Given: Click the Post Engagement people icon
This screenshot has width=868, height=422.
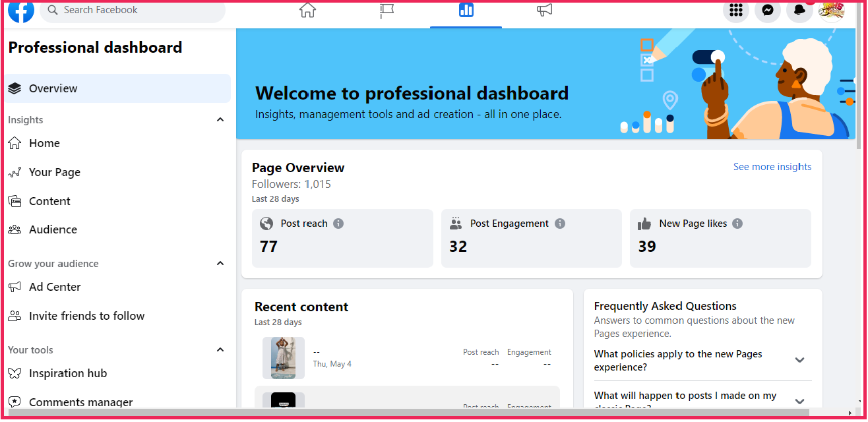Looking at the screenshot, I should [456, 224].
